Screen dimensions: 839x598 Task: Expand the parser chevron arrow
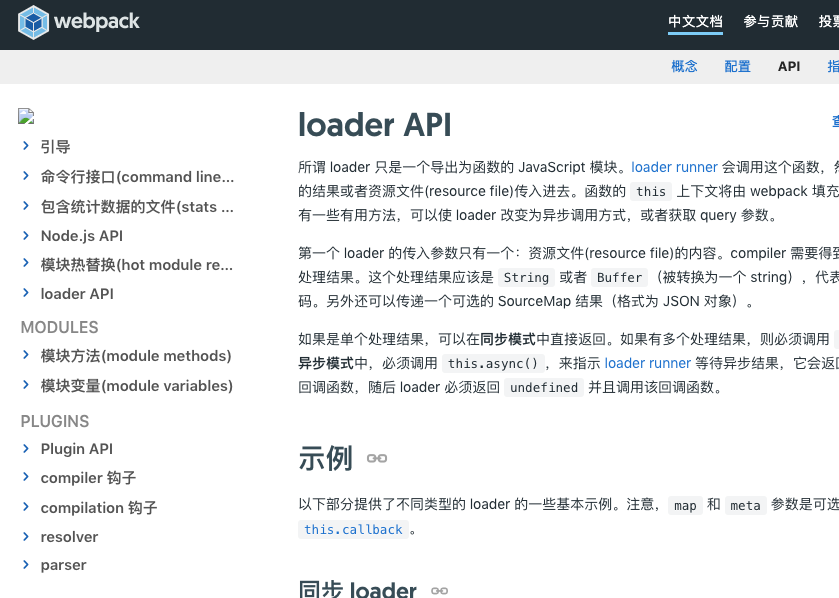[26, 565]
